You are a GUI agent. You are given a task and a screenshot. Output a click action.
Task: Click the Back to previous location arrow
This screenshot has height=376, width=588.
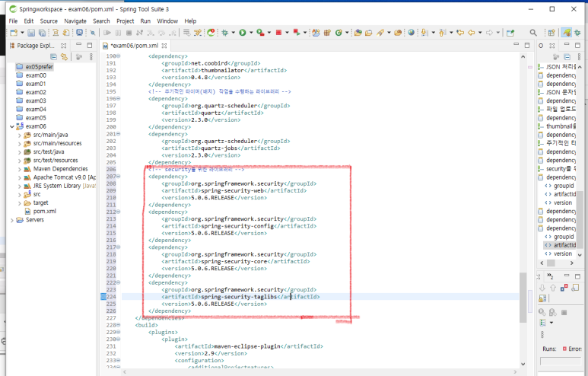[x=472, y=33]
